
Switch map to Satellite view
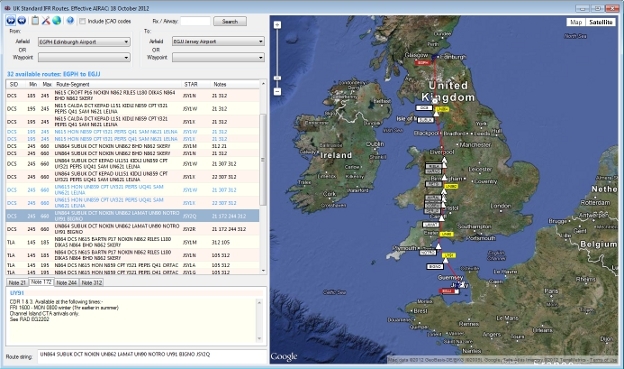(601, 22)
